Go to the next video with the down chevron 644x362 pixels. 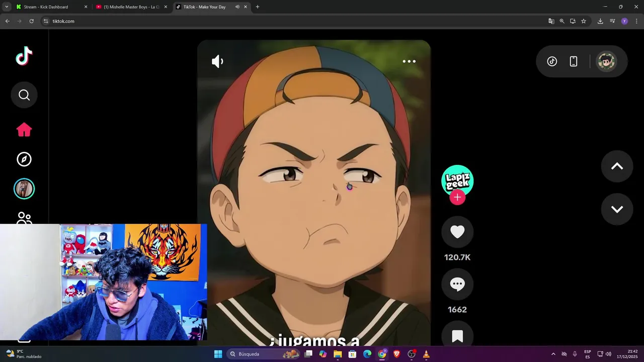point(617,209)
